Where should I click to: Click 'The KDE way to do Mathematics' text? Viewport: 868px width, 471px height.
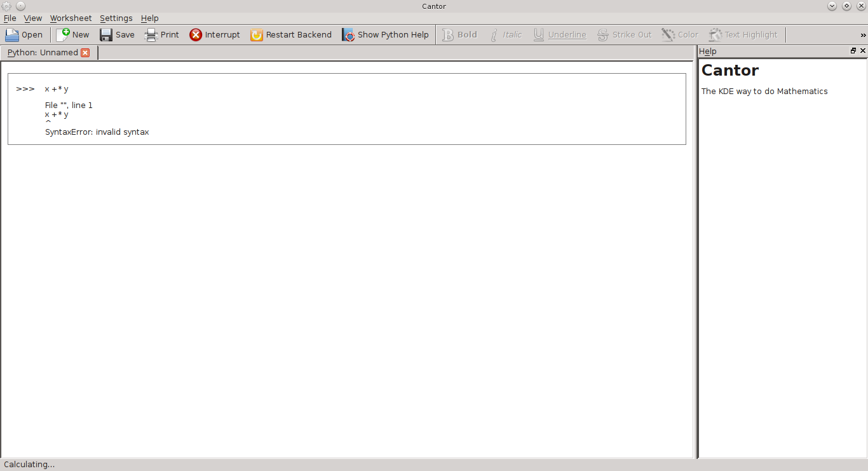click(764, 92)
